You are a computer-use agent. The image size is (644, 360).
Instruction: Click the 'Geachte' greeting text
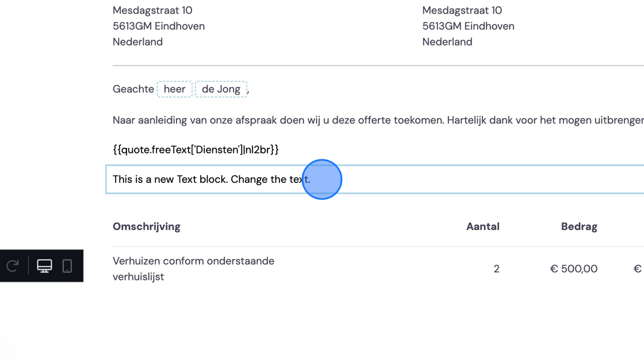[x=133, y=89]
